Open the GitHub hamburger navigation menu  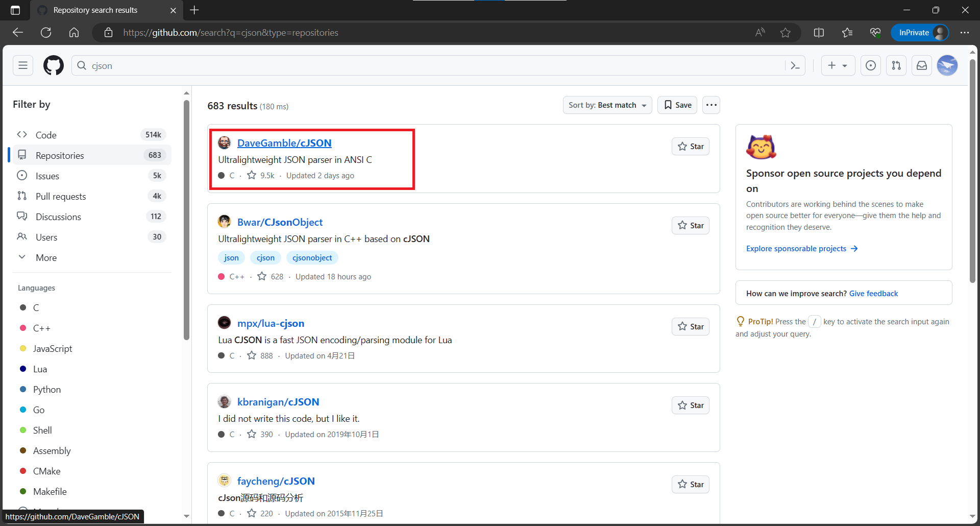(23, 65)
